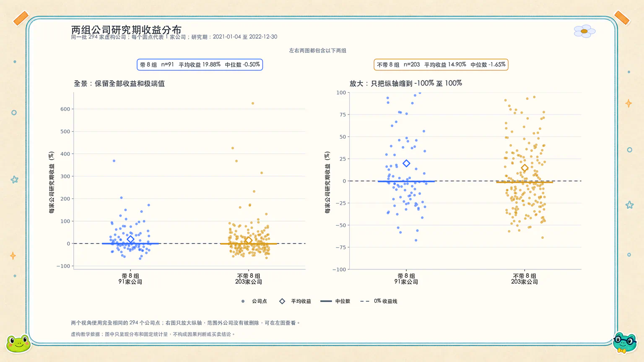Click the orange median line in 全景 chart
Image resolution: width=644 pixels, height=362 pixels.
coord(249,244)
